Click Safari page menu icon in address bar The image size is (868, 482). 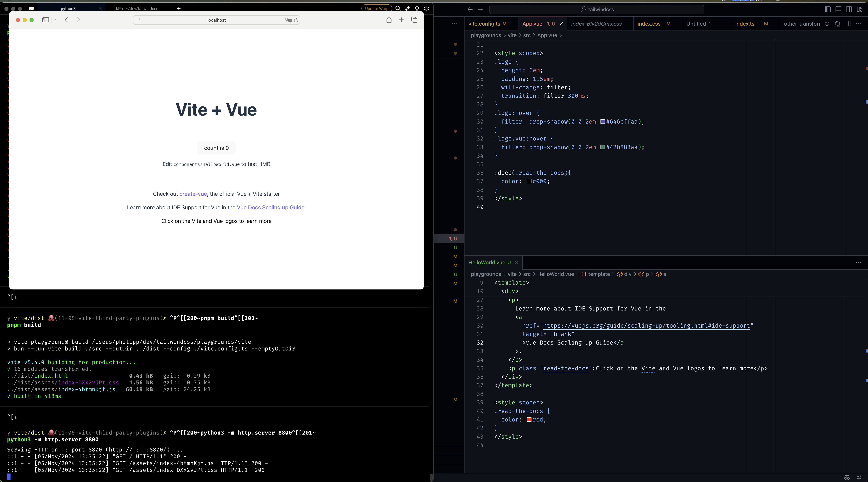pyautogui.click(x=137, y=20)
